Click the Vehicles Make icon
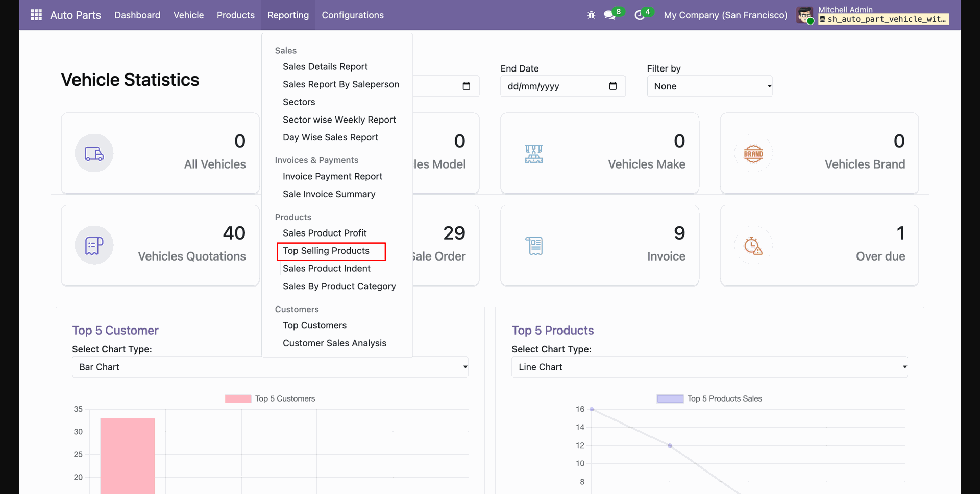 (x=533, y=154)
